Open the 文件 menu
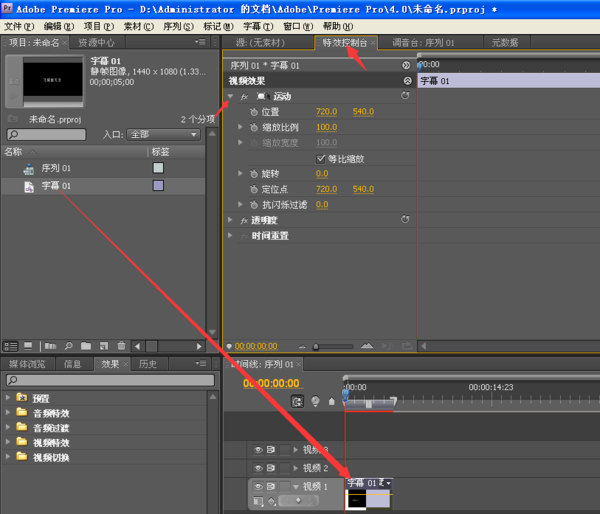600x514 pixels. coord(19,26)
